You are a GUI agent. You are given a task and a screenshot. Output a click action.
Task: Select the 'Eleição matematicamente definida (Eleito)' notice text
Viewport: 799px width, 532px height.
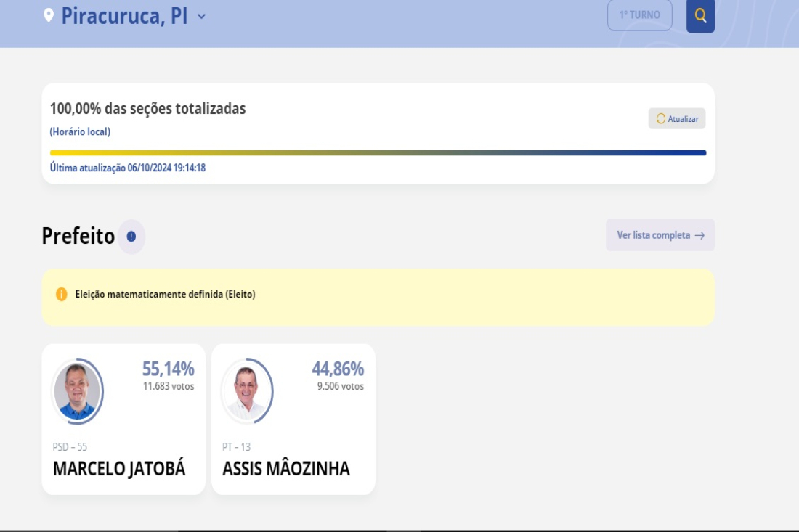coord(165,294)
